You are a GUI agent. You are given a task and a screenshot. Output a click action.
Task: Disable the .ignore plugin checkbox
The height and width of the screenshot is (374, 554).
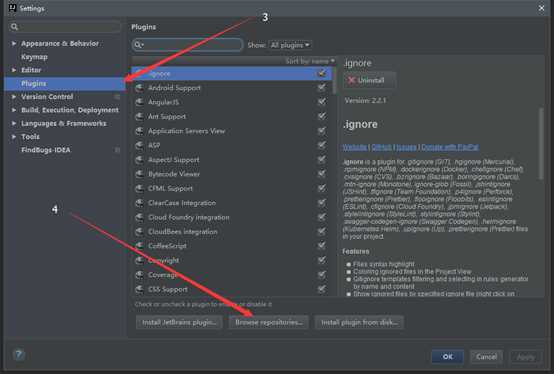pyautogui.click(x=322, y=73)
